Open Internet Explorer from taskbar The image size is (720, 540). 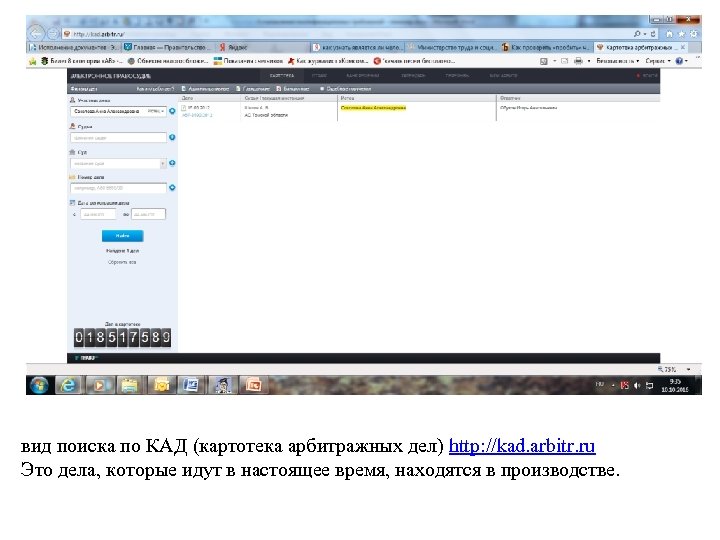pos(68,385)
